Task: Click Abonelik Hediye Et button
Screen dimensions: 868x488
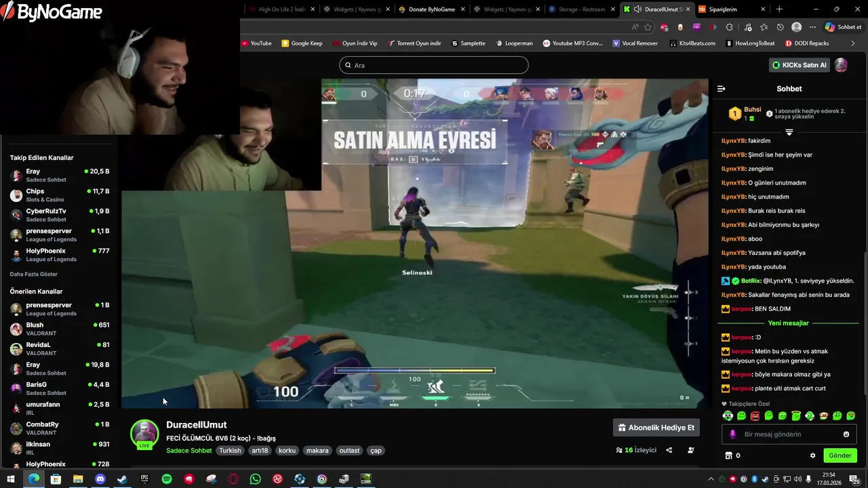Action: (656, 428)
